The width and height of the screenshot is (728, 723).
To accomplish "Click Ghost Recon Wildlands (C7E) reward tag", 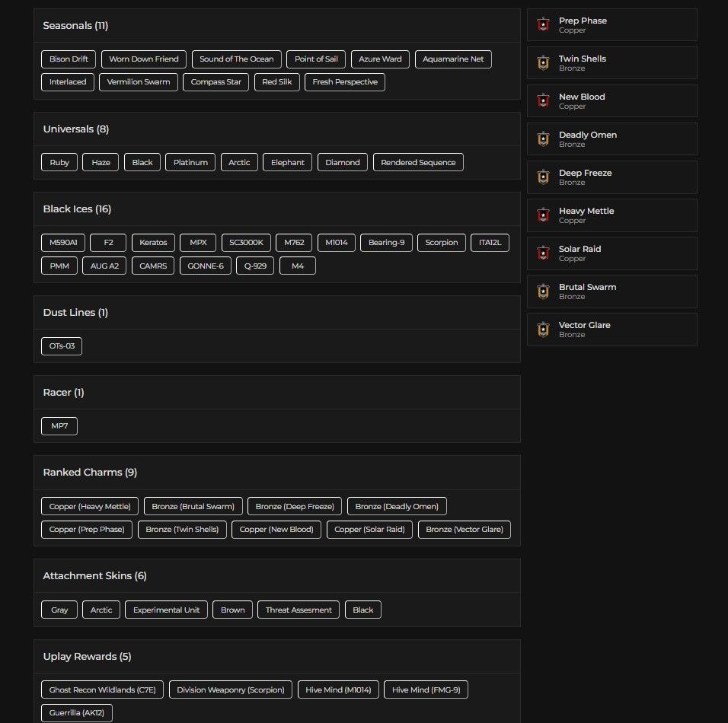I will [102, 690].
